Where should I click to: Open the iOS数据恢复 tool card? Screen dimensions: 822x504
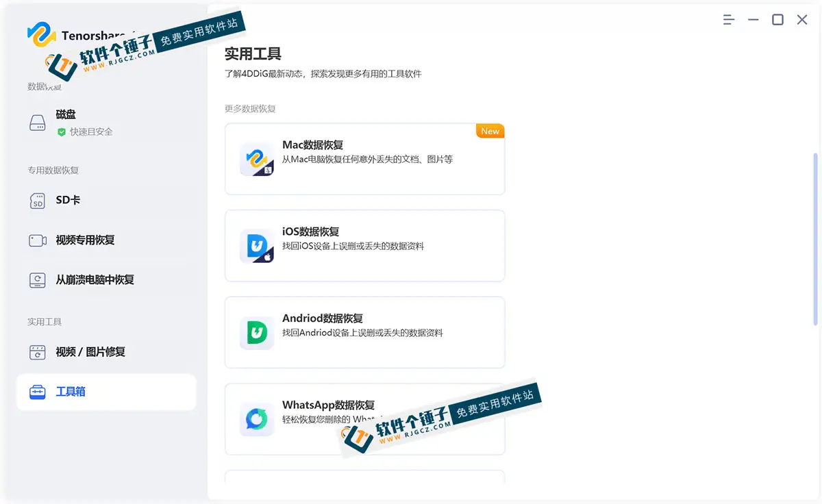point(364,245)
